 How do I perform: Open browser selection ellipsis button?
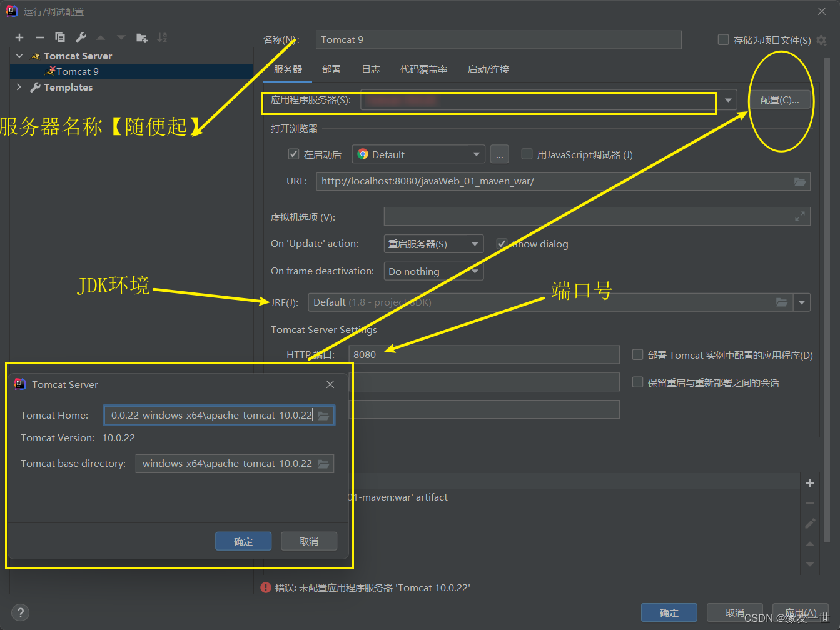(x=499, y=154)
